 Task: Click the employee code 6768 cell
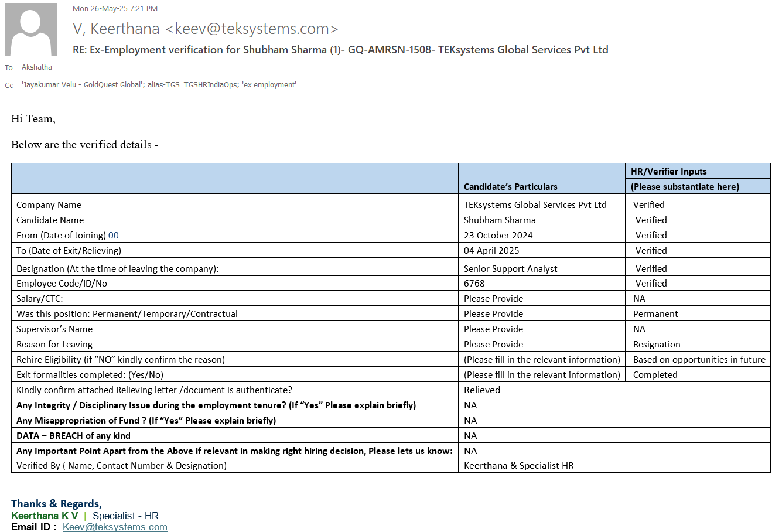coord(474,284)
